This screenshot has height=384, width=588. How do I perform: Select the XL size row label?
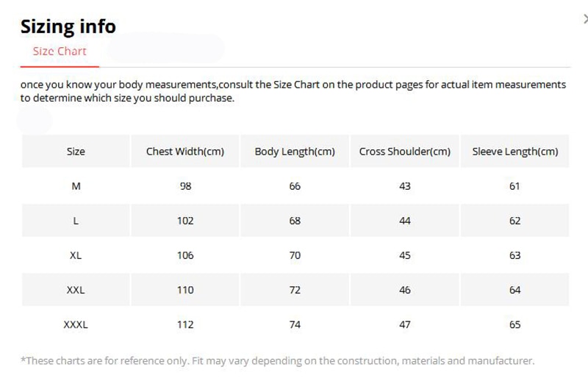tap(76, 255)
